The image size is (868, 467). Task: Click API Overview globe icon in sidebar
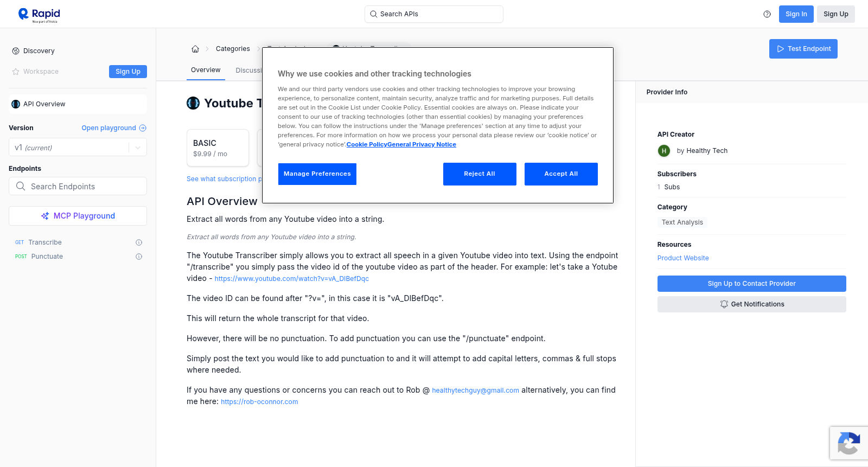pos(16,104)
